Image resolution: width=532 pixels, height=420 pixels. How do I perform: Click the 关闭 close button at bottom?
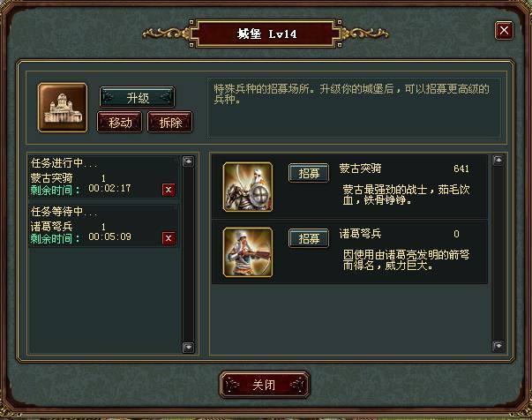(265, 385)
